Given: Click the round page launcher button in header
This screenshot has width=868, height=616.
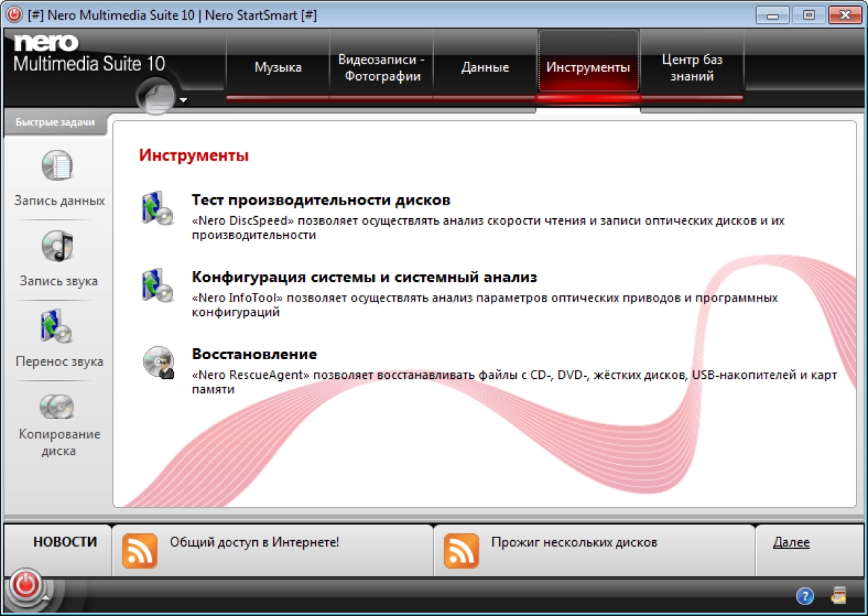Looking at the screenshot, I should (x=156, y=96).
